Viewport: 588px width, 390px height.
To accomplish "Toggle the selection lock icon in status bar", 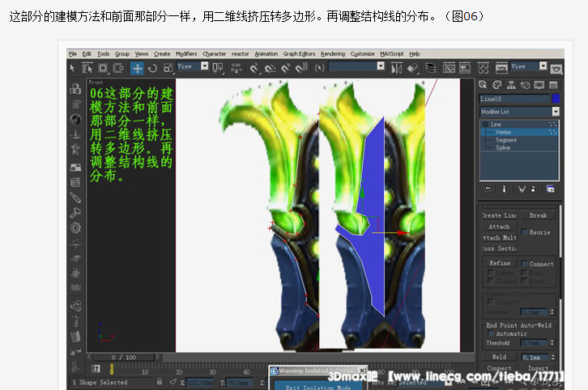I will tap(160, 382).
